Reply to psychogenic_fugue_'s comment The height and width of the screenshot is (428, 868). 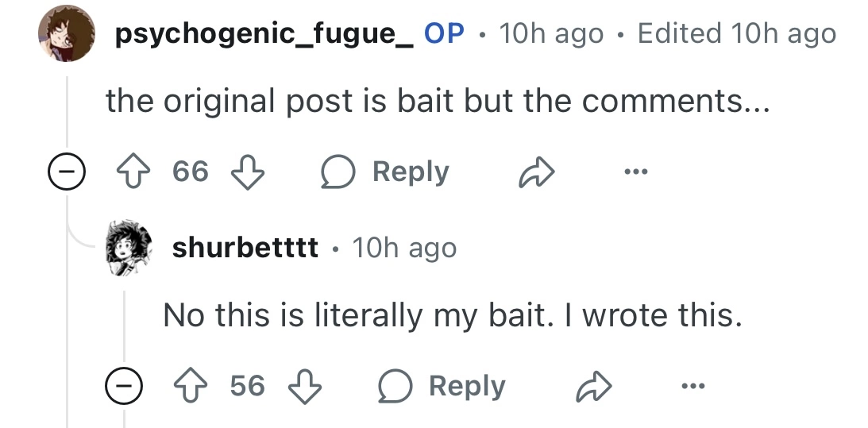click(384, 172)
